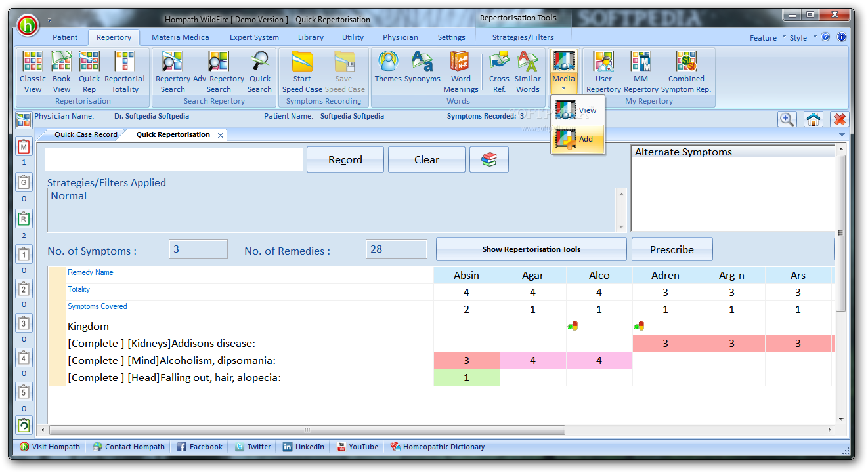Click the Totality link
The image size is (868, 473).
tap(79, 289)
